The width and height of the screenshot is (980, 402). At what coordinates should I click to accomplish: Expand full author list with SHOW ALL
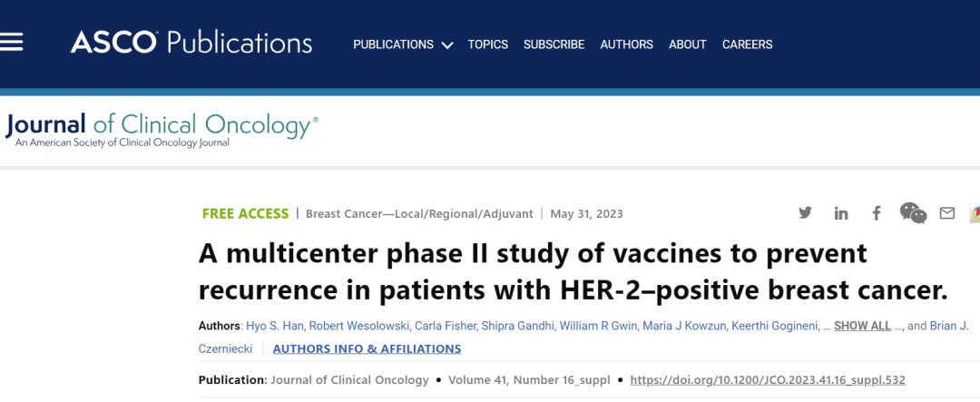[862, 326]
